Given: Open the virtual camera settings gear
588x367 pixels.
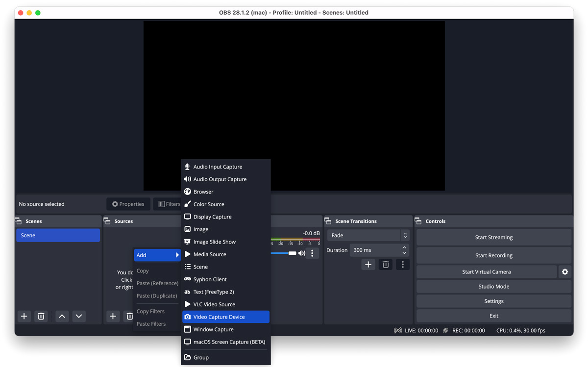Looking at the screenshot, I should [565, 271].
